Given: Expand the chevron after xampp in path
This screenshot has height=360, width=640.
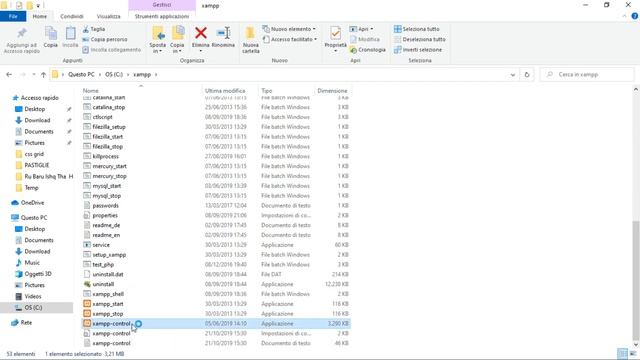Looking at the screenshot, I should pos(156,75).
